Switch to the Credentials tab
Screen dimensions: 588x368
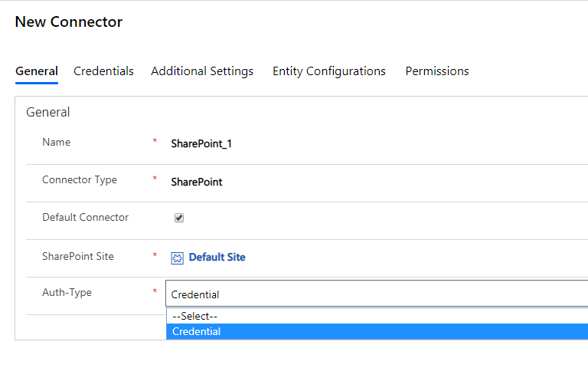point(103,71)
